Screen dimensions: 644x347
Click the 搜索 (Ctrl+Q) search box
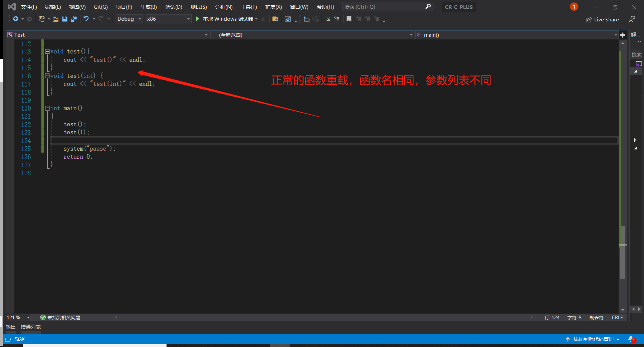click(x=388, y=7)
